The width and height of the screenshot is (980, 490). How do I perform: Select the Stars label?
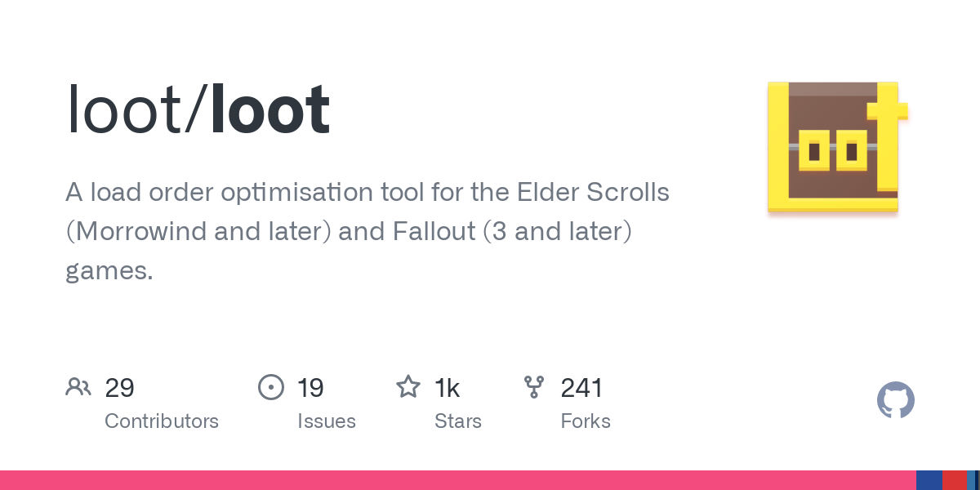tap(458, 421)
